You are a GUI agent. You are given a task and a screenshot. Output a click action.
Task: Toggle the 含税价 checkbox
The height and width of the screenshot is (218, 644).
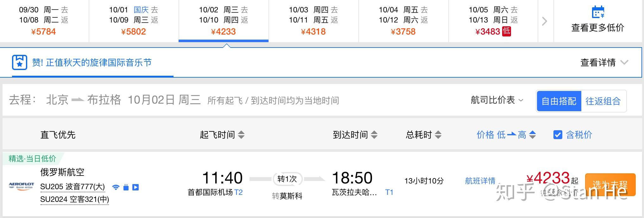558,135
